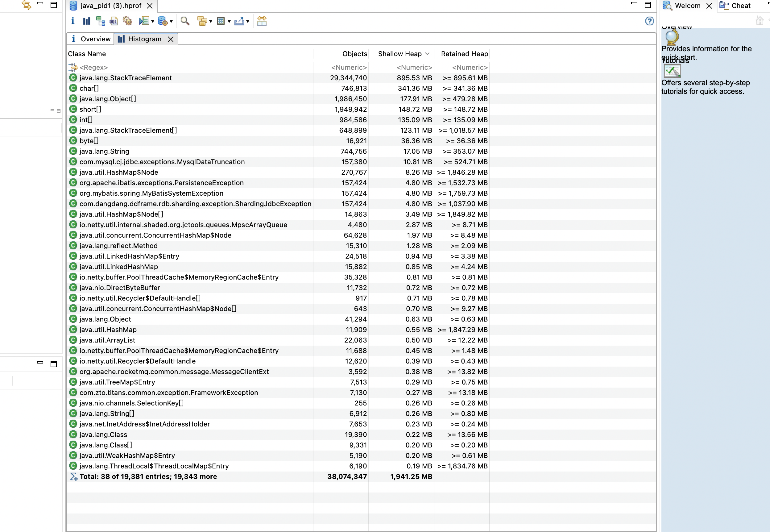Click the class icon beside char[]
The height and width of the screenshot is (532, 770).
tap(73, 88)
